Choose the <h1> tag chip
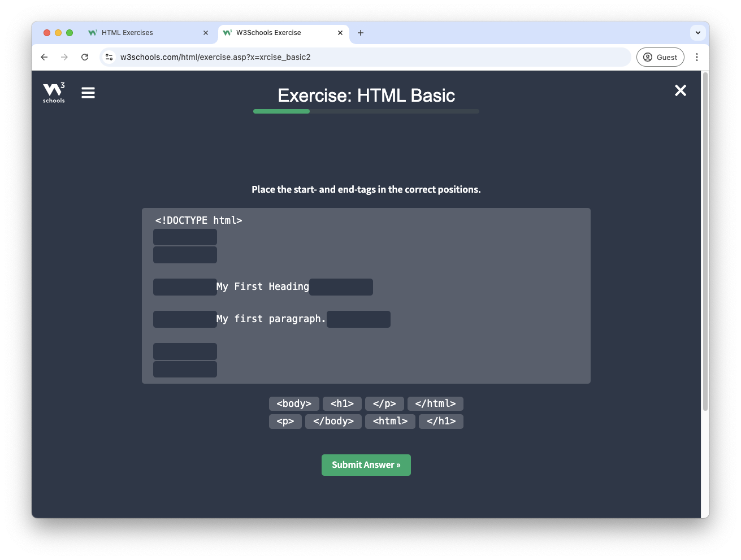This screenshot has height=560, width=741. tap(342, 403)
